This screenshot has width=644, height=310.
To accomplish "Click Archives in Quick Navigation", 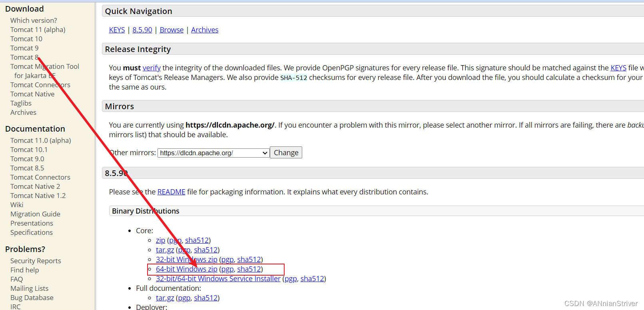I will (205, 30).
